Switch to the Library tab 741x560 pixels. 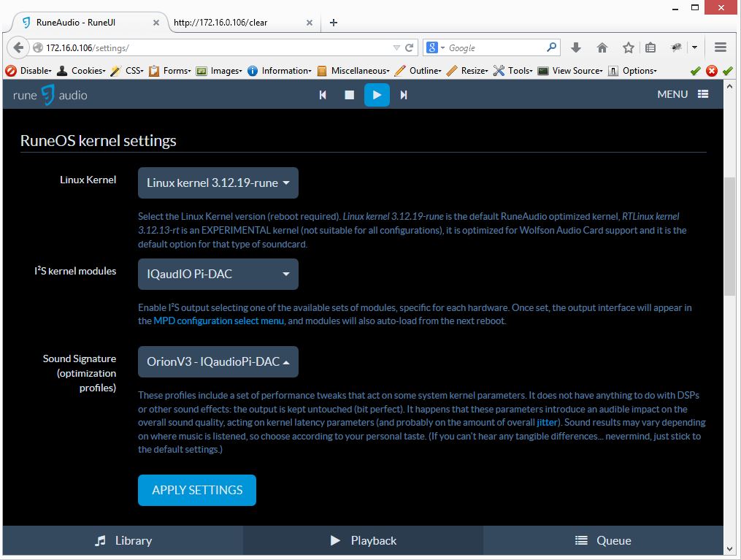123,540
